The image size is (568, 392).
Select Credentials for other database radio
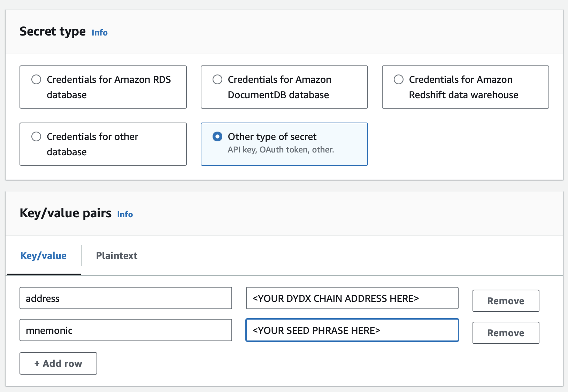tap(36, 136)
